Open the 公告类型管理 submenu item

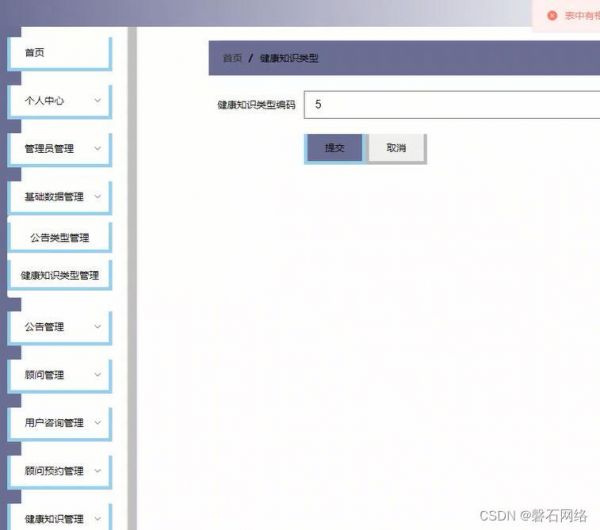[x=59, y=238]
